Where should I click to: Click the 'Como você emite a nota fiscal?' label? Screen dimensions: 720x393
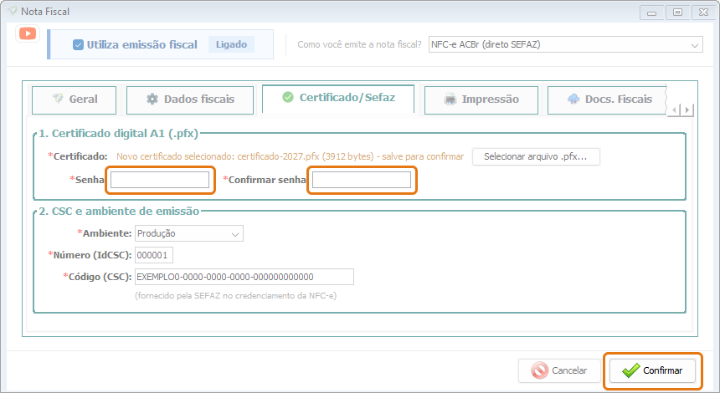(x=359, y=45)
